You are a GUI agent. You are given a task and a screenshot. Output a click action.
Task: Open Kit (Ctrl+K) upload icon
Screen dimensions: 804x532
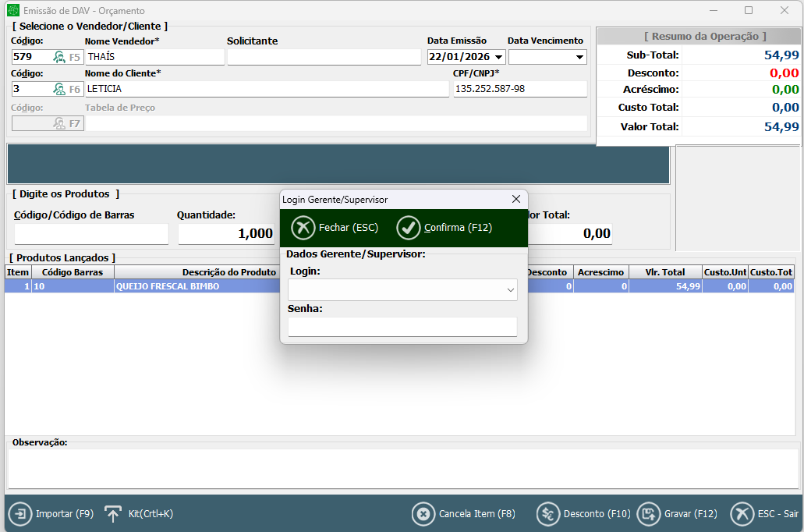[x=113, y=514]
